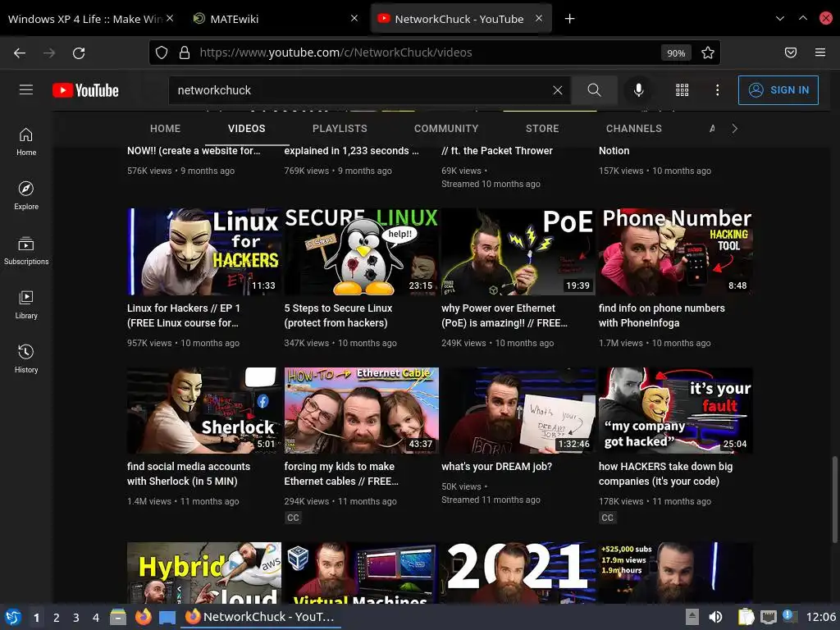This screenshot has height=630, width=840.
Task: Show more channel tabs chevron
Action: point(734,129)
